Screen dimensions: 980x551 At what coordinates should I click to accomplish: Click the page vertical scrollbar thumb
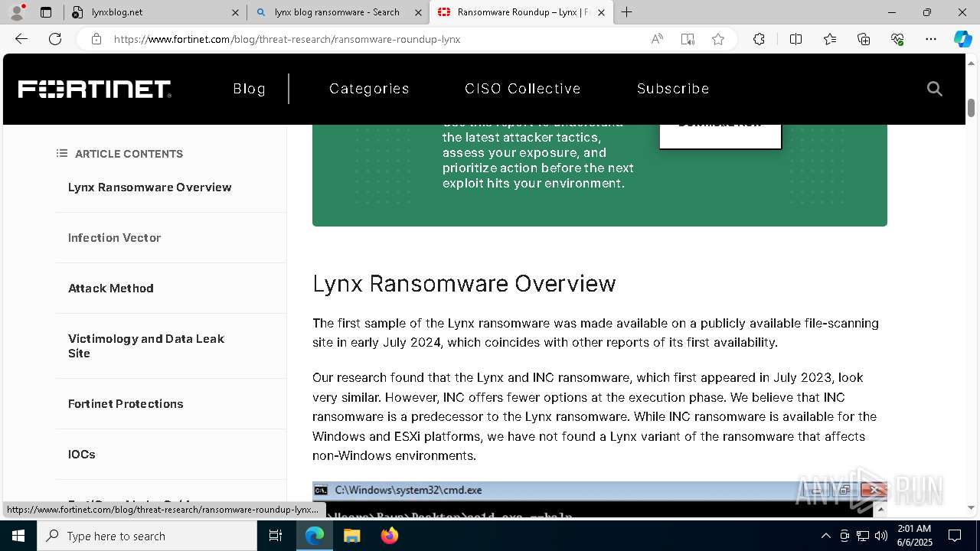coord(972,108)
